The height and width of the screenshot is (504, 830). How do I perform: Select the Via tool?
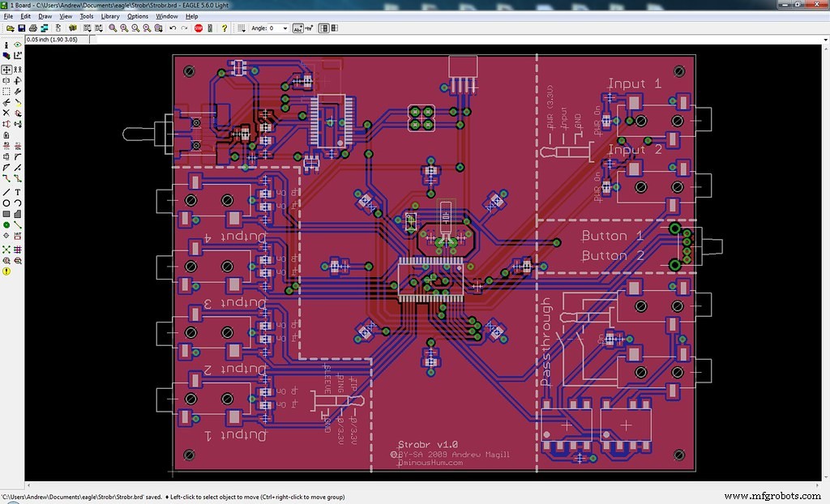pyautogui.click(x=6, y=224)
